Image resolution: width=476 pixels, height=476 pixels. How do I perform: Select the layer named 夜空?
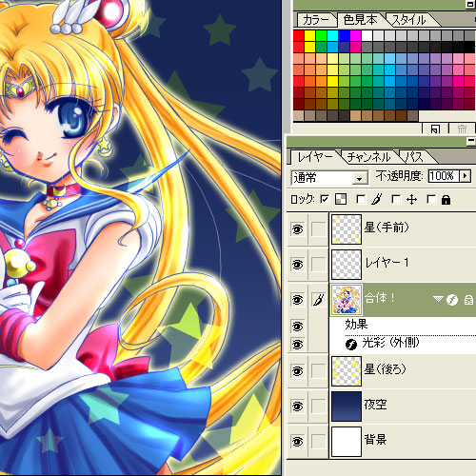click(x=375, y=405)
